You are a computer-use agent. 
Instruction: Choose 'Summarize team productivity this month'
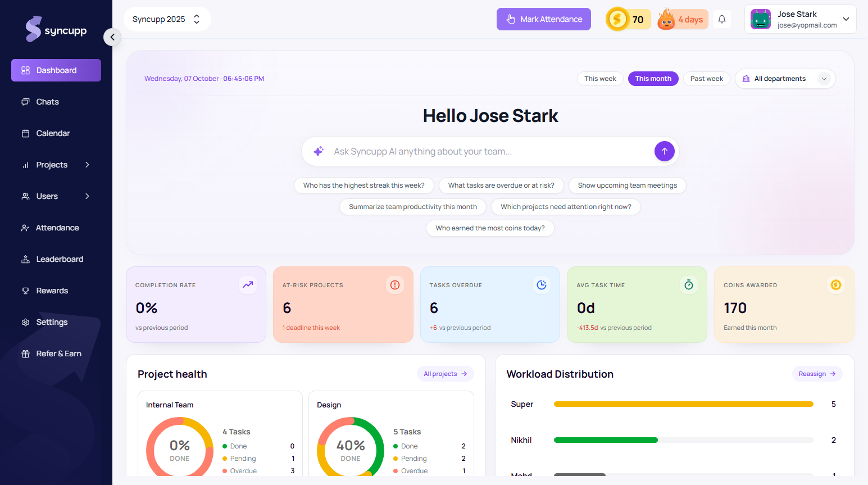[413, 207]
